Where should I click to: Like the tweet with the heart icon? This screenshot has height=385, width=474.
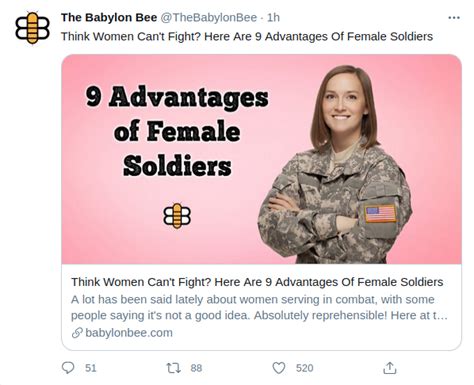point(279,368)
